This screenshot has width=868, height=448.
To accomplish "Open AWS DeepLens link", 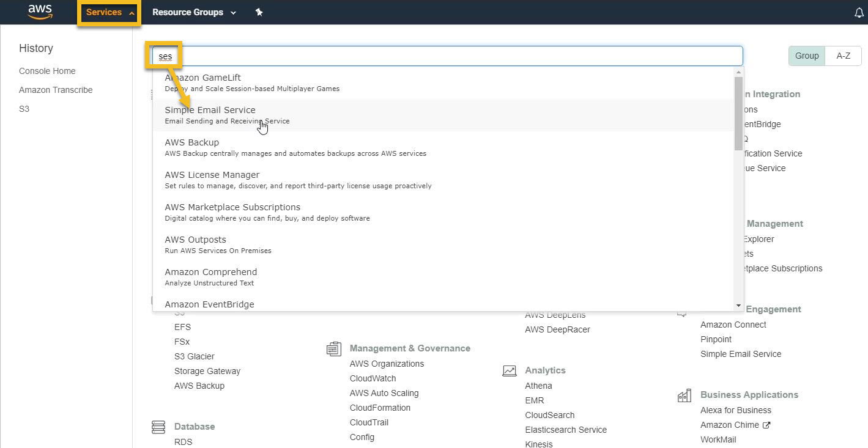I will click(x=555, y=315).
